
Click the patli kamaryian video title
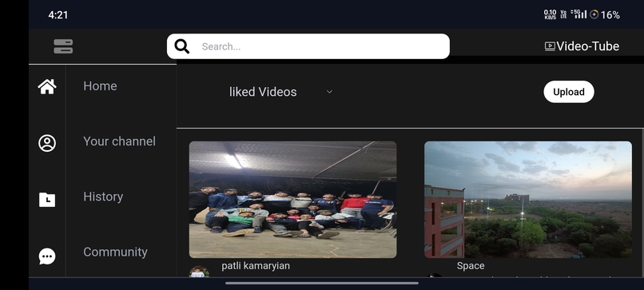pos(256,266)
